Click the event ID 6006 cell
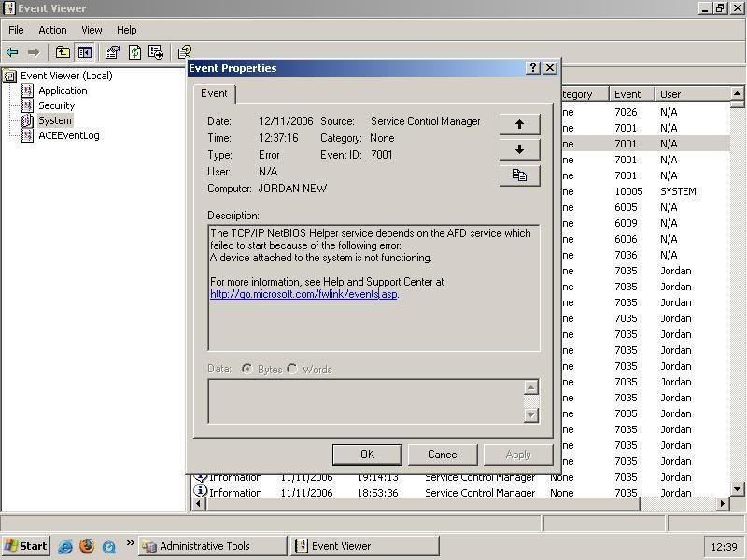747x560 pixels. (x=626, y=239)
